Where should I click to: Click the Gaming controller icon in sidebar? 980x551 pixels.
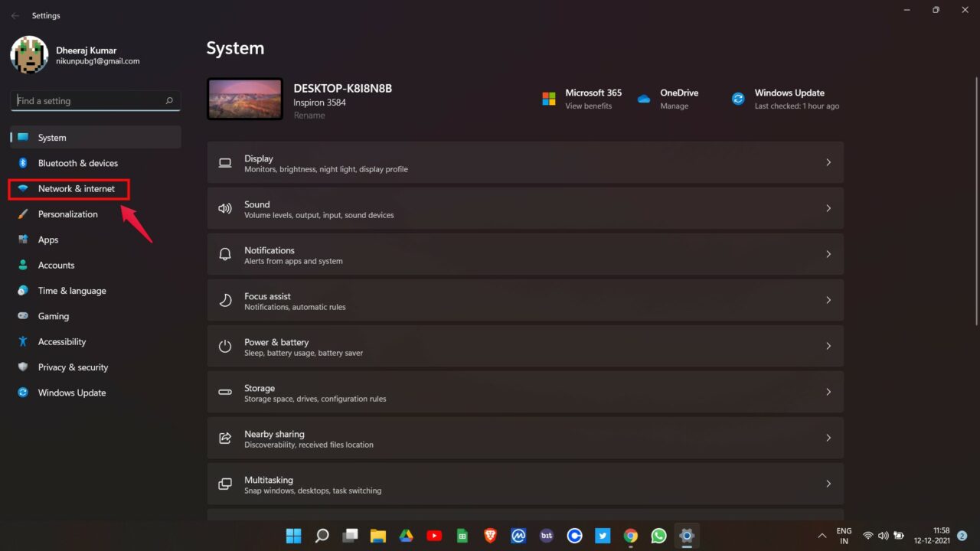click(x=23, y=316)
